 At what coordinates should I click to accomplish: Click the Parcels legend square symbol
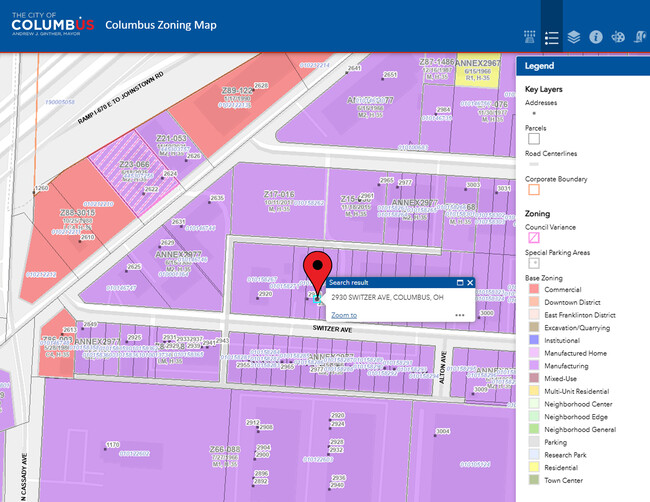click(533, 139)
